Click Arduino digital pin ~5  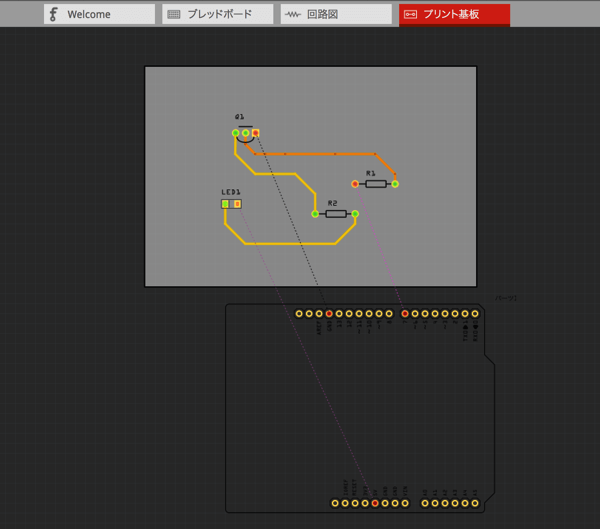[425, 314]
